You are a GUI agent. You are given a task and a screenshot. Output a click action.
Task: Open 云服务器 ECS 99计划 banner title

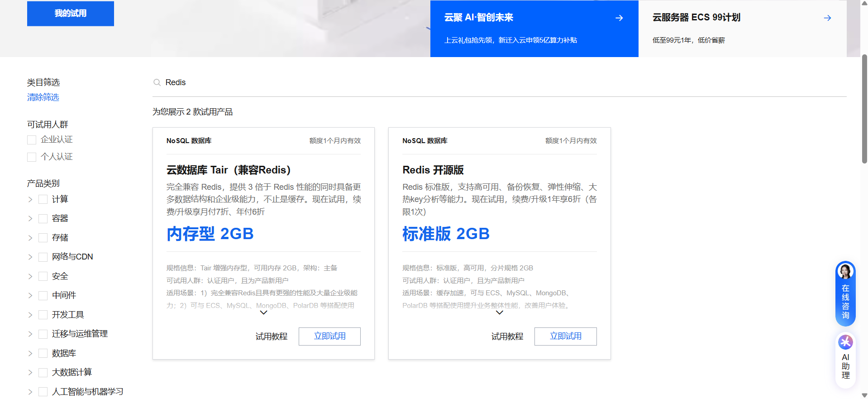[696, 18]
